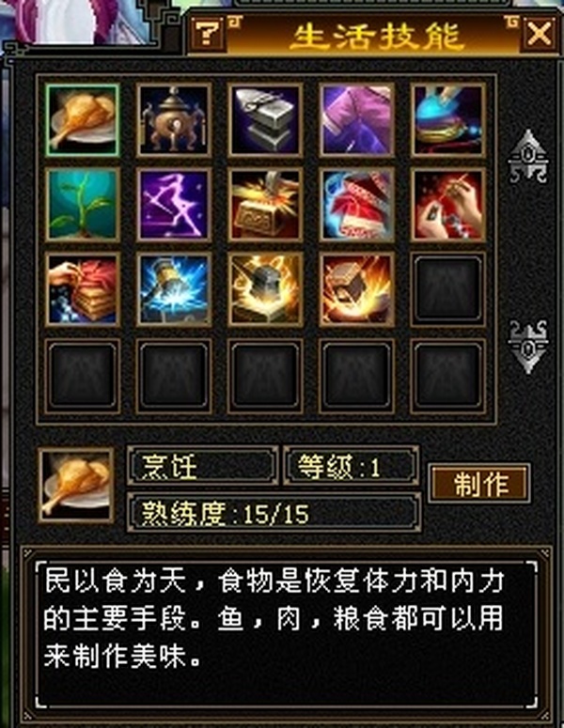Select the red garment crafting skill icon
This screenshot has height=728, width=564.
coord(357,205)
